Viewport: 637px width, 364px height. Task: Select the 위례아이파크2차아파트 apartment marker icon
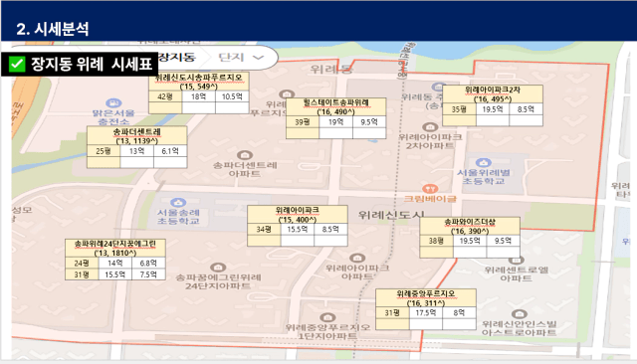pyautogui.click(x=430, y=127)
